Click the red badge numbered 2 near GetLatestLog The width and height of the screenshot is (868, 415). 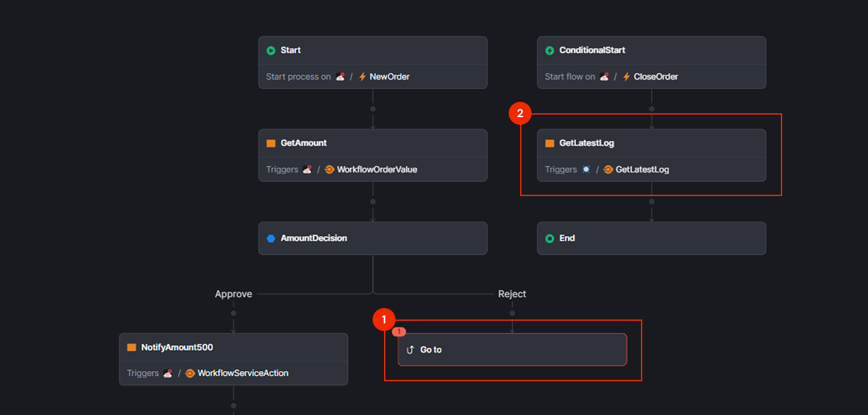pos(520,113)
